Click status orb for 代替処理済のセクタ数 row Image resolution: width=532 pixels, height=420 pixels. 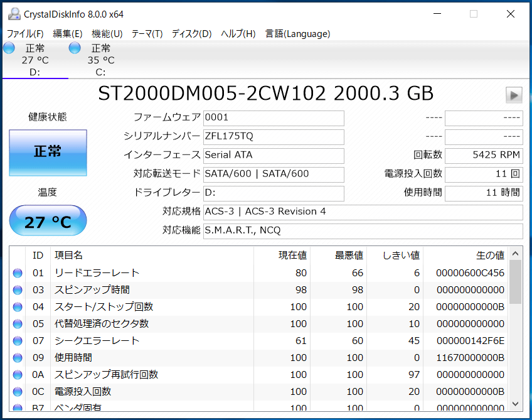pyautogui.click(x=18, y=324)
